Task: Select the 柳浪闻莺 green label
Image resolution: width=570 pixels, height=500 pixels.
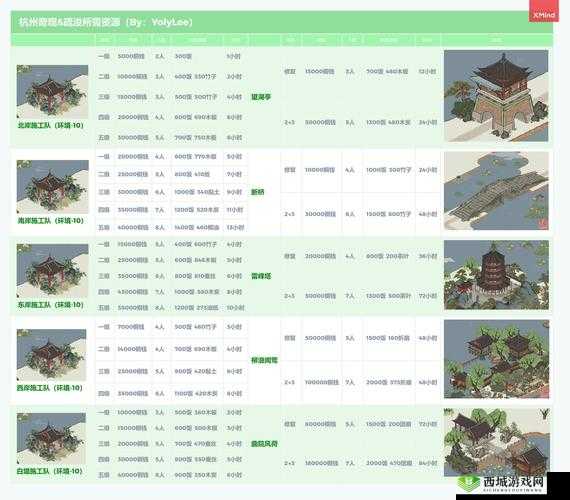Action: (264, 360)
